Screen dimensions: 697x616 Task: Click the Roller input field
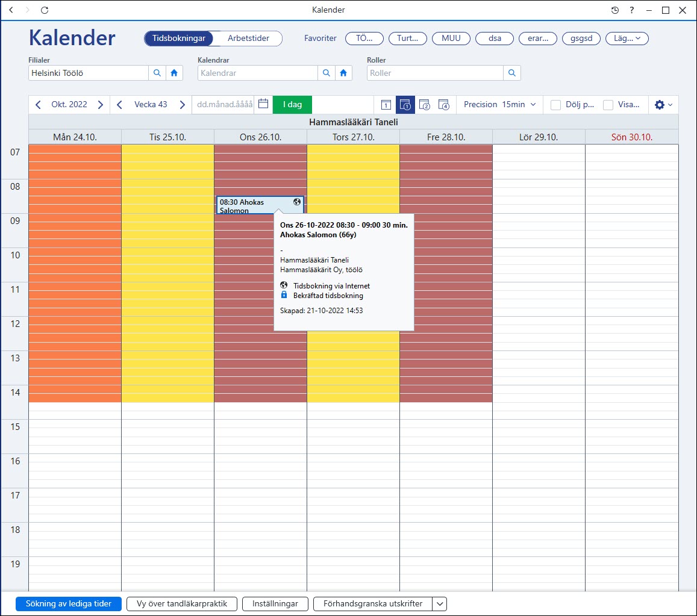pyautogui.click(x=435, y=73)
